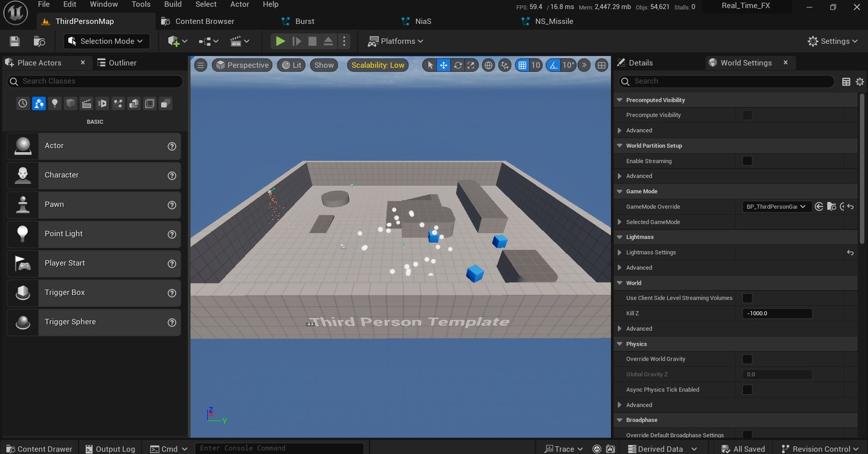Switch to the Outliner tab
Screen dimensions: 868x454
pos(117,63)
